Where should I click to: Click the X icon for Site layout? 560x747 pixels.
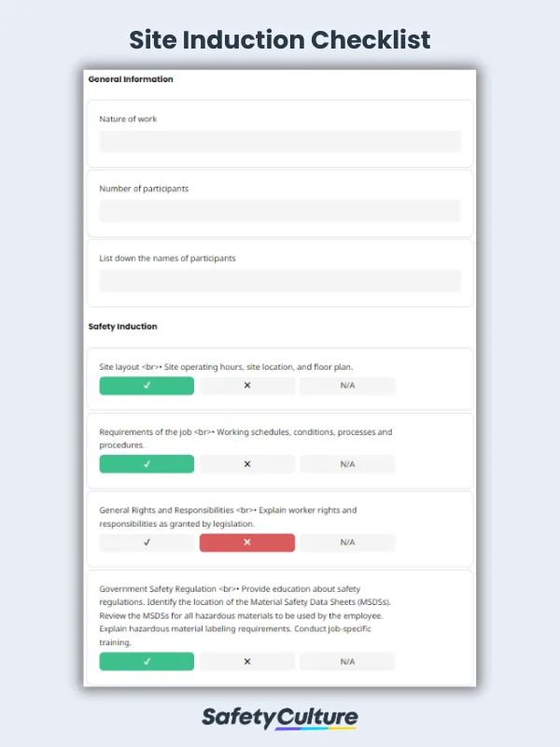(246, 386)
